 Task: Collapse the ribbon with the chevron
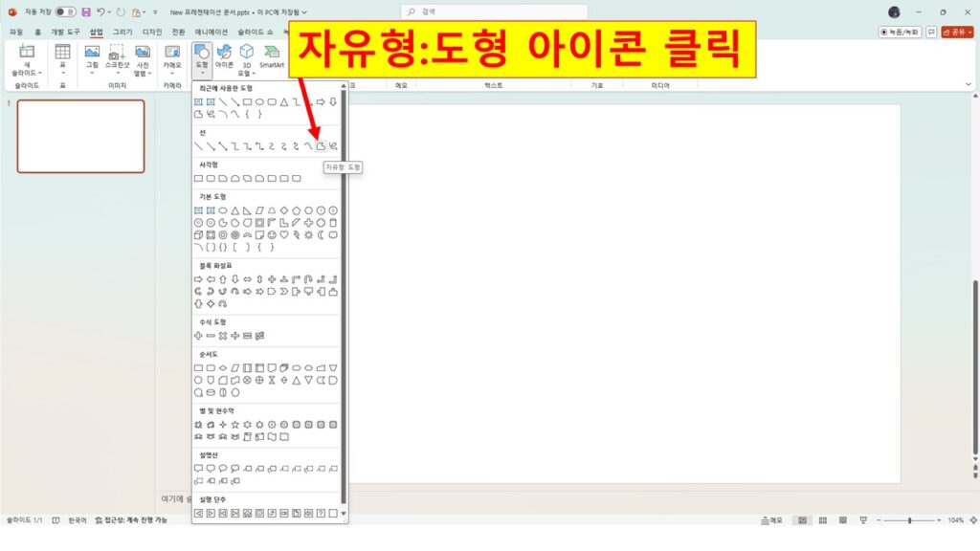[x=969, y=84]
